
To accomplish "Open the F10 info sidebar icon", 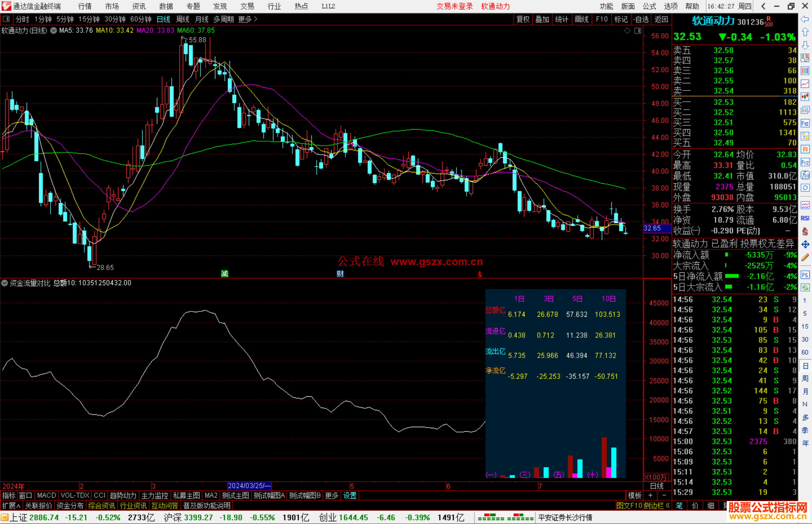I will (x=805, y=123).
